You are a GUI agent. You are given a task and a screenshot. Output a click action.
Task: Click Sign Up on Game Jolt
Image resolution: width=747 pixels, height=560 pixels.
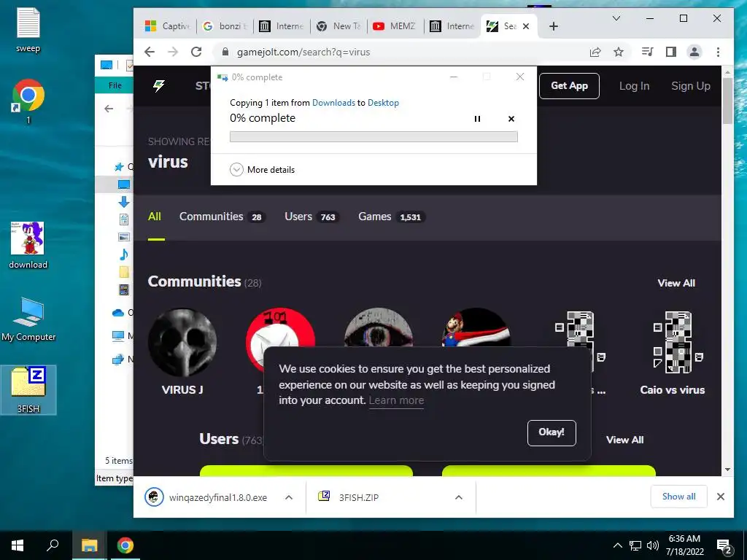(690, 86)
